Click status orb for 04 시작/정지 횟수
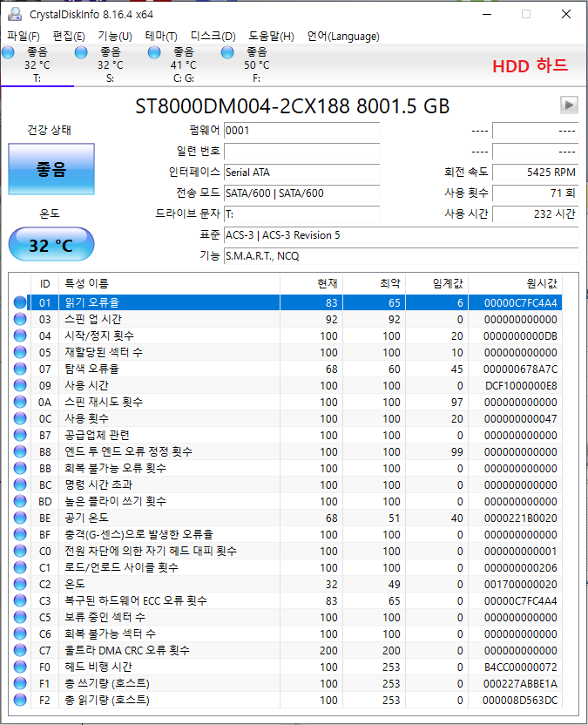 (x=20, y=335)
